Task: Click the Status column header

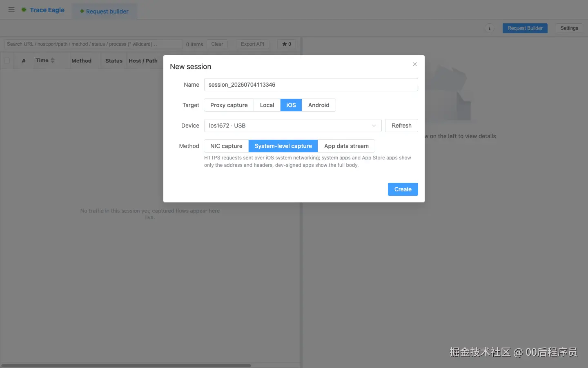Action: [114, 61]
